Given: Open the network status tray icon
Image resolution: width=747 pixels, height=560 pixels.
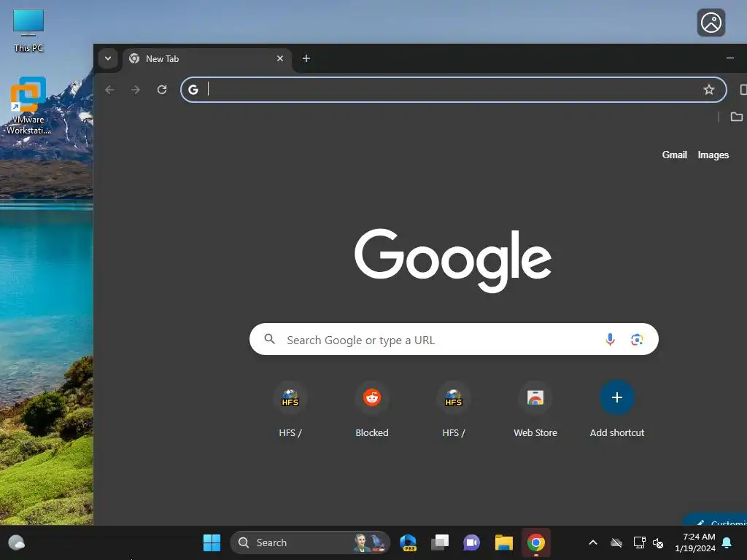Looking at the screenshot, I should (639, 542).
